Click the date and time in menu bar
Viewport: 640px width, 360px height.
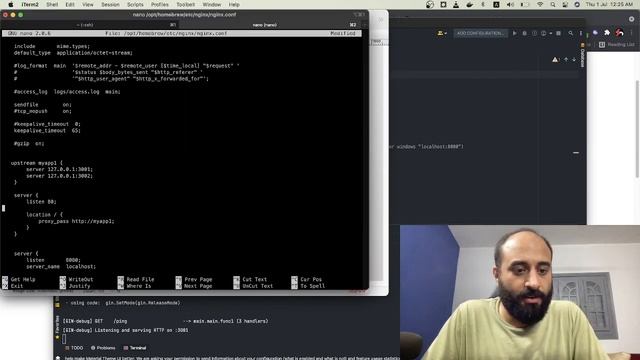609,4
